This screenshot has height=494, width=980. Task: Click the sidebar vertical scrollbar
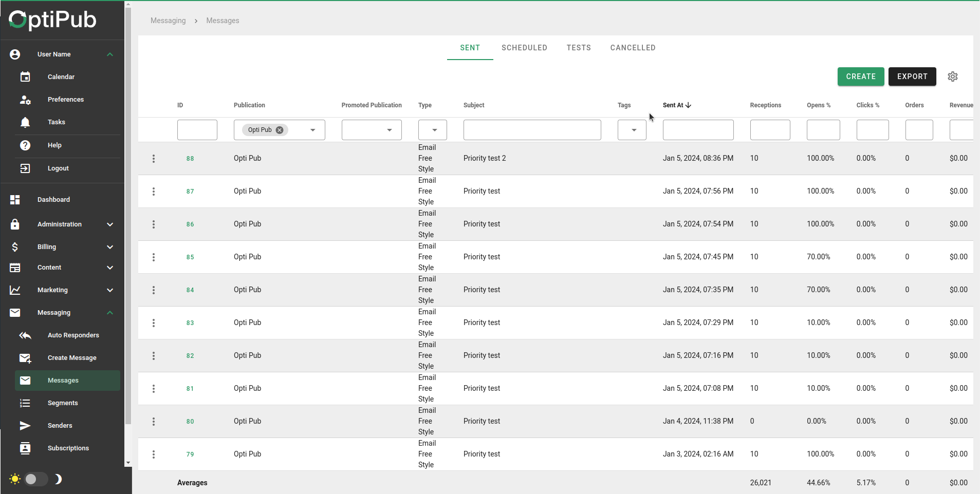pyautogui.click(x=128, y=216)
